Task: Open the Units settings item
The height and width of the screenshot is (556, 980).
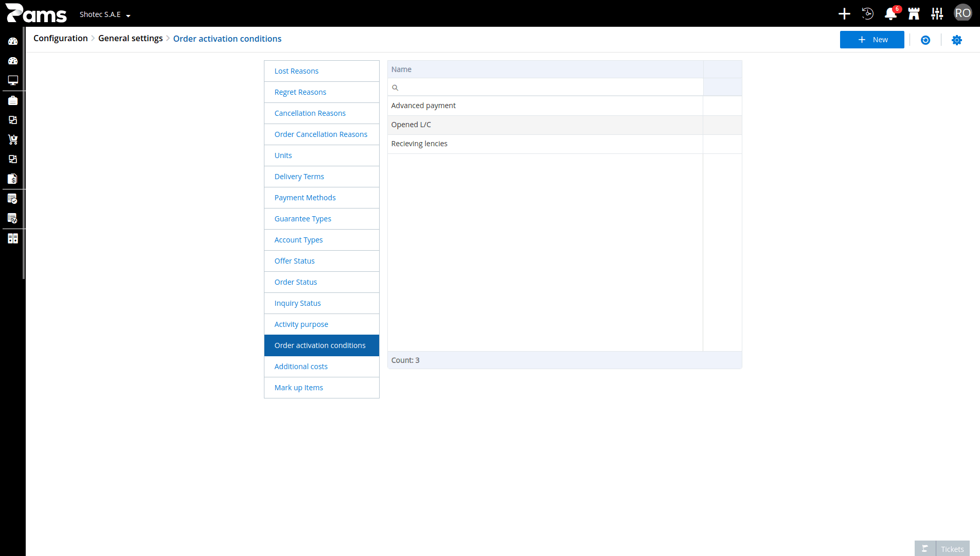Action: [x=322, y=155]
